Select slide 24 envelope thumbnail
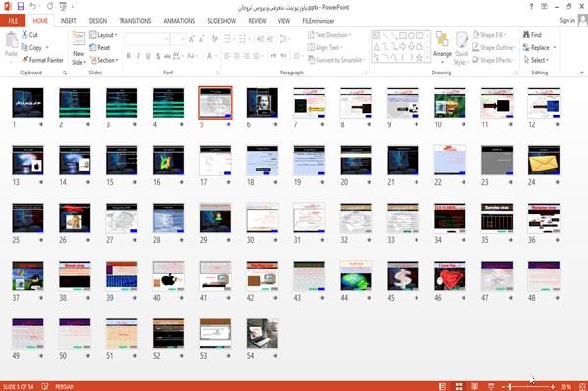 (x=544, y=161)
